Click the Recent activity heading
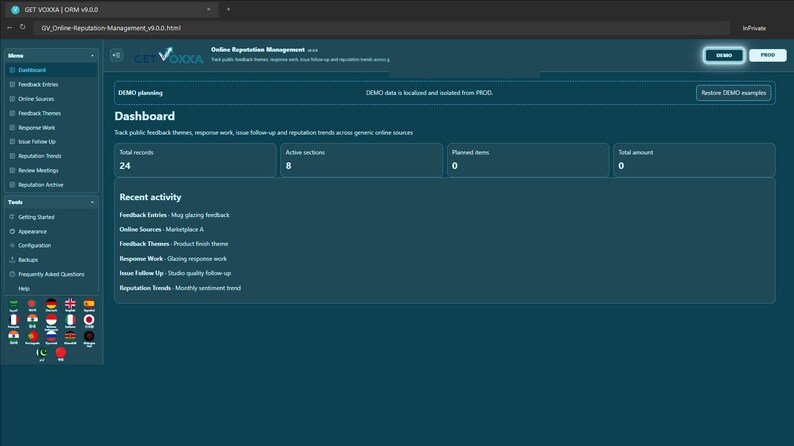The image size is (794, 446). pos(150,197)
